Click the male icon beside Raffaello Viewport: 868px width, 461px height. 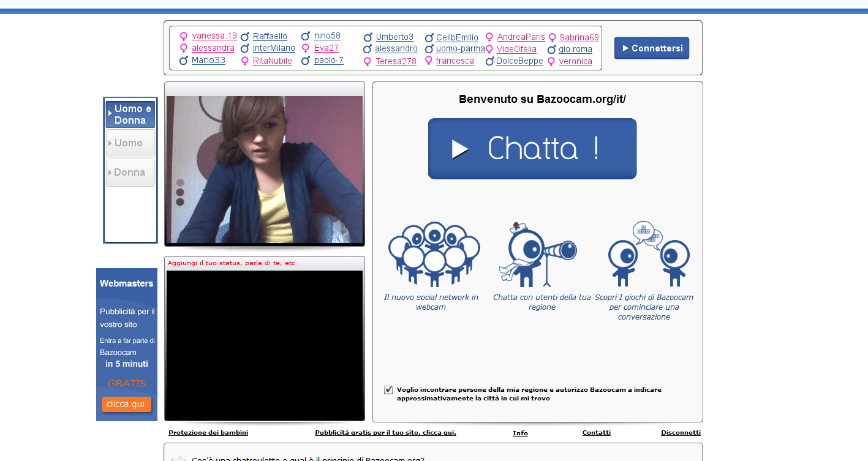[244, 37]
